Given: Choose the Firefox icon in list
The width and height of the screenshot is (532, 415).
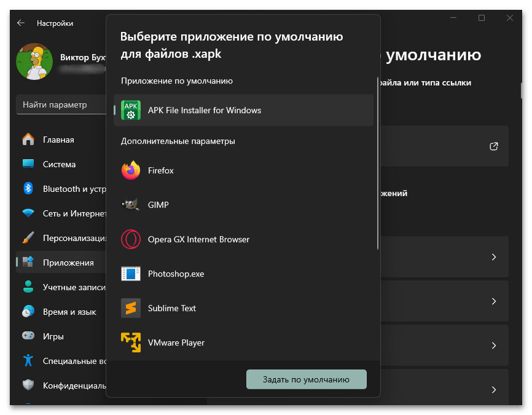Looking at the screenshot, I should [131, 170].
